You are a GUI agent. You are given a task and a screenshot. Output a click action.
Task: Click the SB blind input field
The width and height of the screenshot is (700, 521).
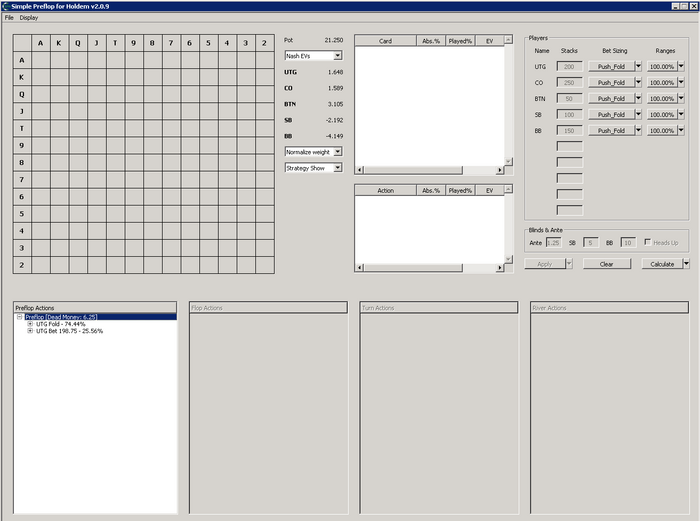click(591, 243)
